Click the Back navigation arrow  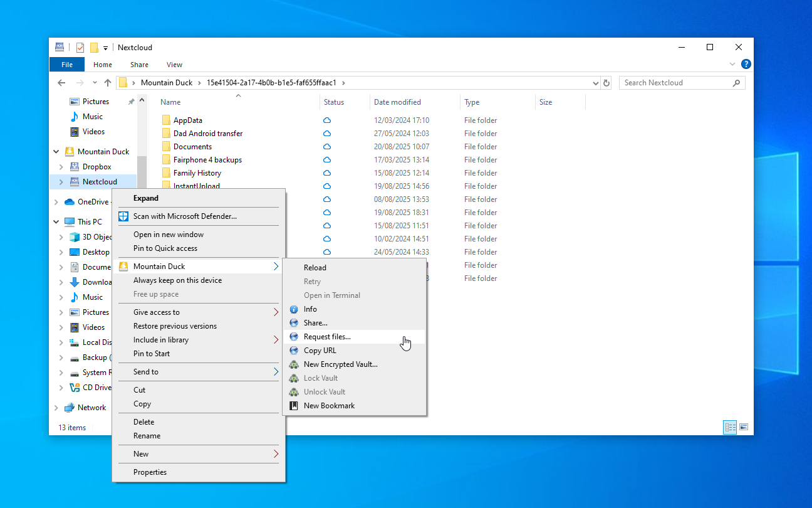pos(61,83)
